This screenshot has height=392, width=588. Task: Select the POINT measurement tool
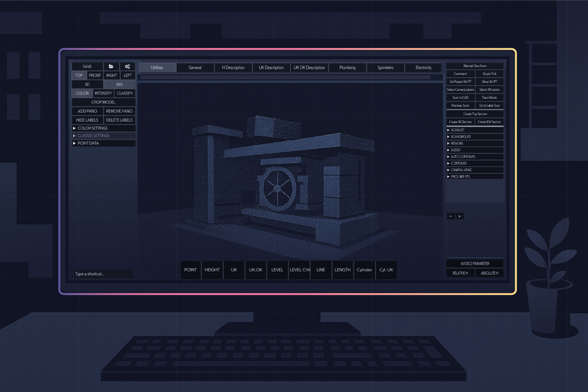pos(191,270)
